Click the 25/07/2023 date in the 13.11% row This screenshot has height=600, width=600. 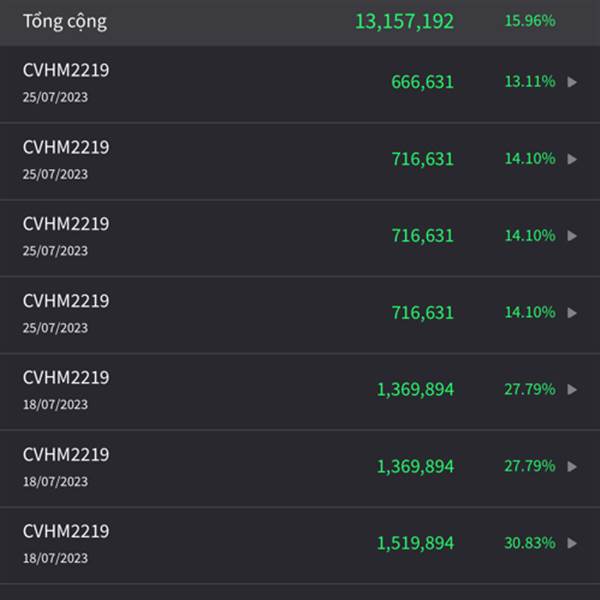coord(55,97)
